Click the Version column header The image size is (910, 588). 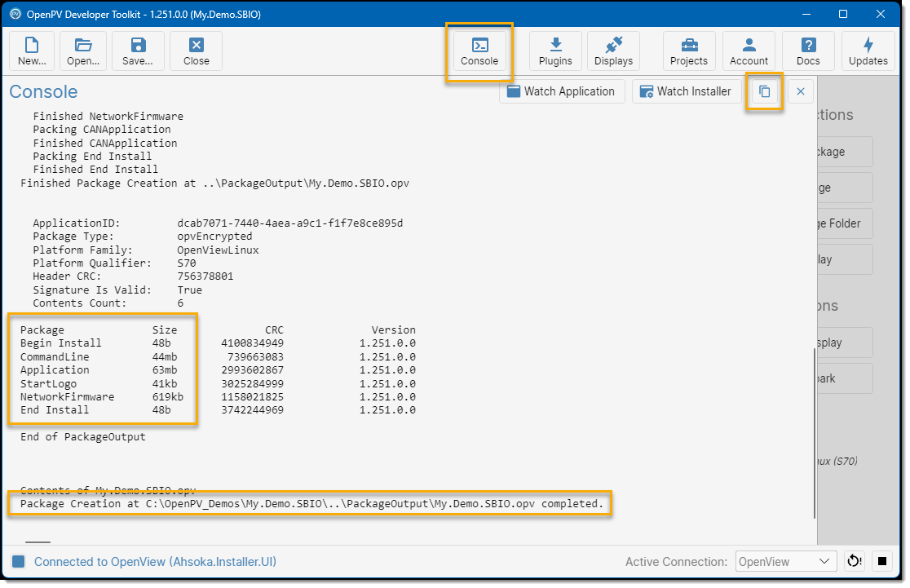tap(394, 330)
